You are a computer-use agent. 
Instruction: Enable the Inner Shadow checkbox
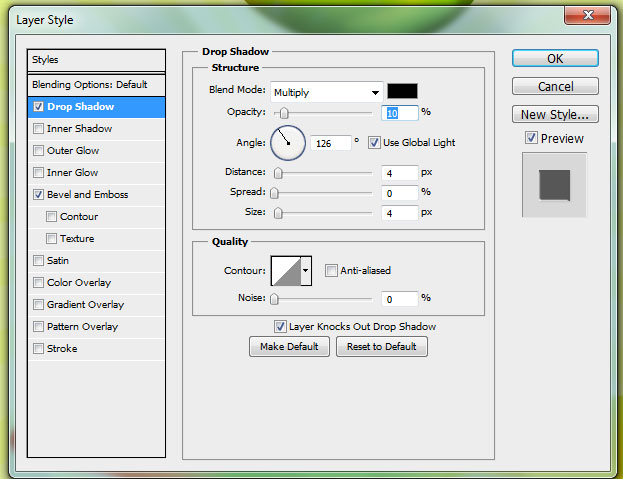coord(39,129)
